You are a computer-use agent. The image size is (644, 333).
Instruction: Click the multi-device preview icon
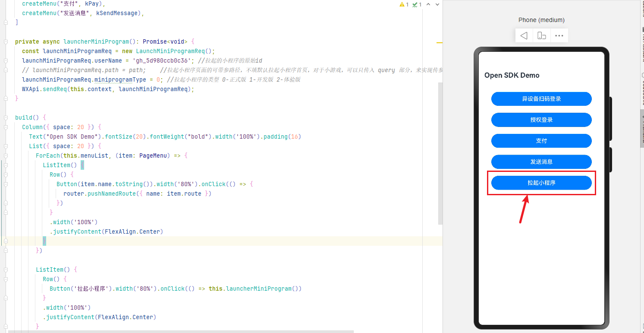(542, 35)
